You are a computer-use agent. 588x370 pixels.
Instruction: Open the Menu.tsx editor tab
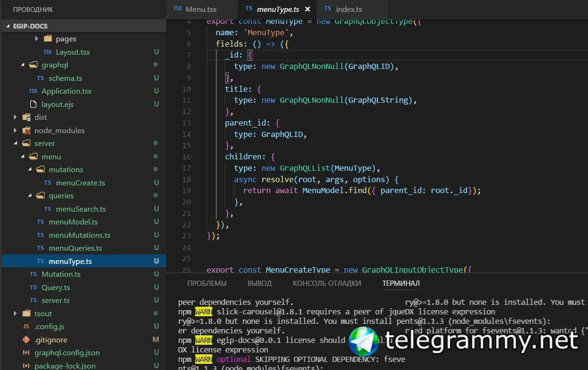(x=202, y=9)
